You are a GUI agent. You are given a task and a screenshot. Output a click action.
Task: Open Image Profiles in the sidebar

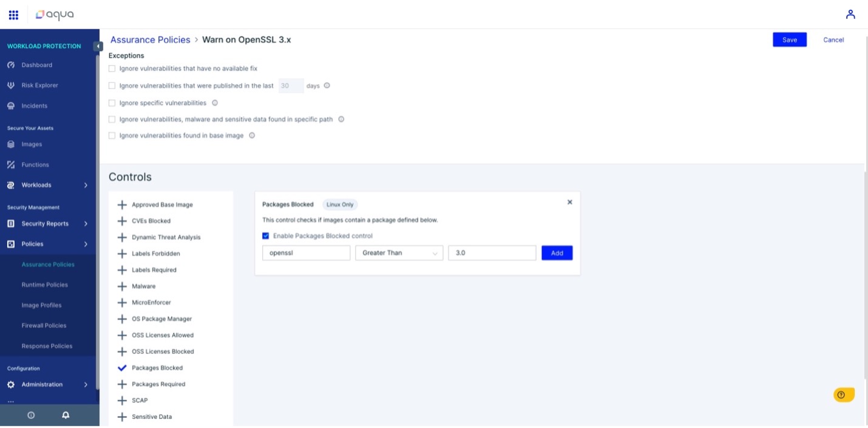(42, 305)
